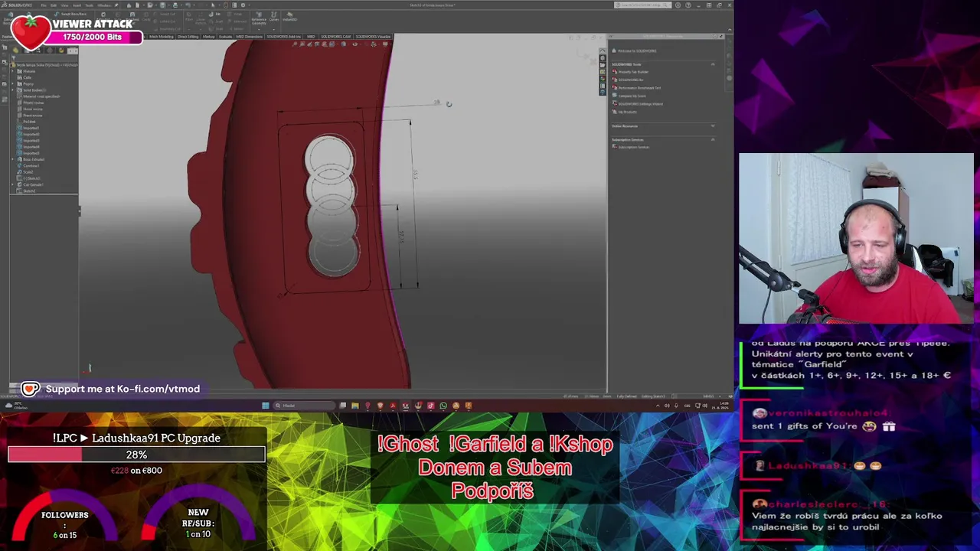Expand the Historie node in the feature tree
This screenshot has height=551, width=980.
(x=13, y=71)
